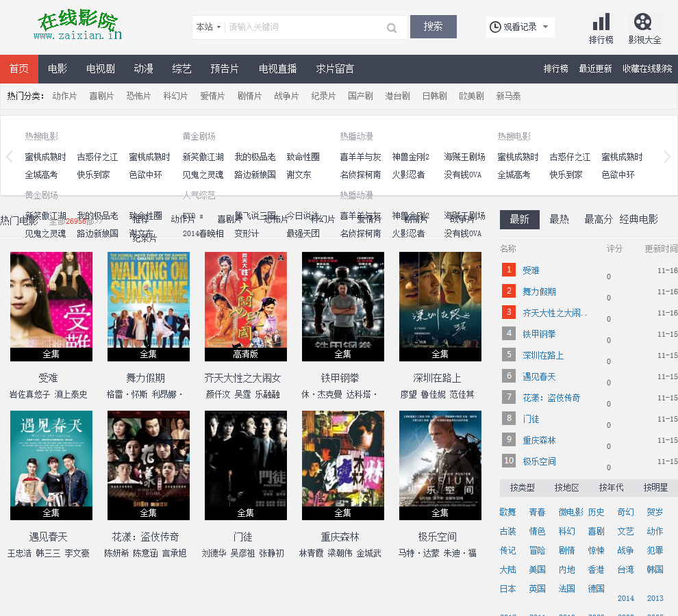
Task: Select the 犯罪 genre tag
Action: click(655, 550)
